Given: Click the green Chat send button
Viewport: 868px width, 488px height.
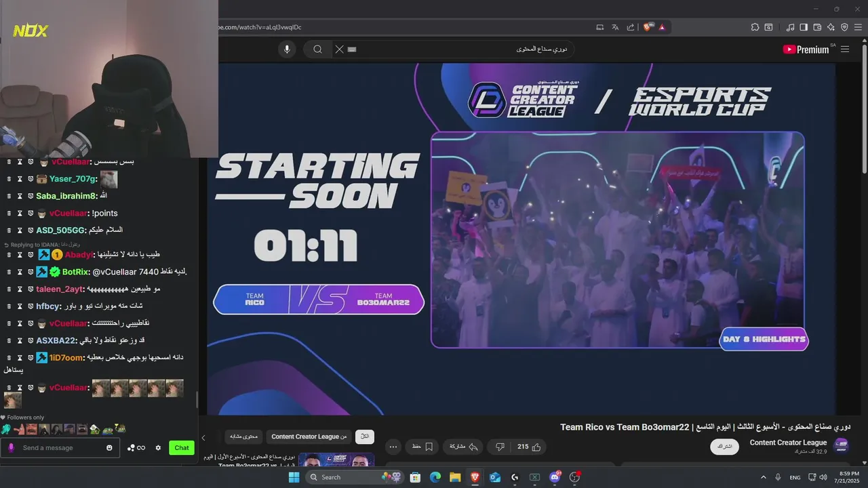Looking at the screenshot, I should (x=182, y=448).
